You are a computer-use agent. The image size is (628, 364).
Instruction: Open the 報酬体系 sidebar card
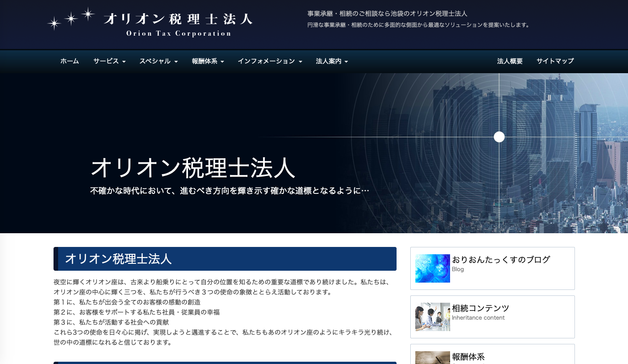pyautogui.click(x=493, y=354)
